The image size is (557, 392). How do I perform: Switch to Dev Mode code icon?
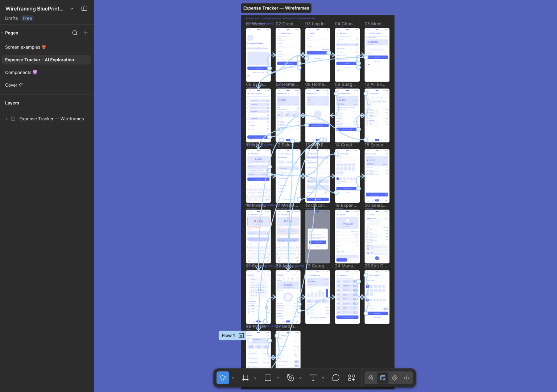pyautogui.click(x=407, y=378)
